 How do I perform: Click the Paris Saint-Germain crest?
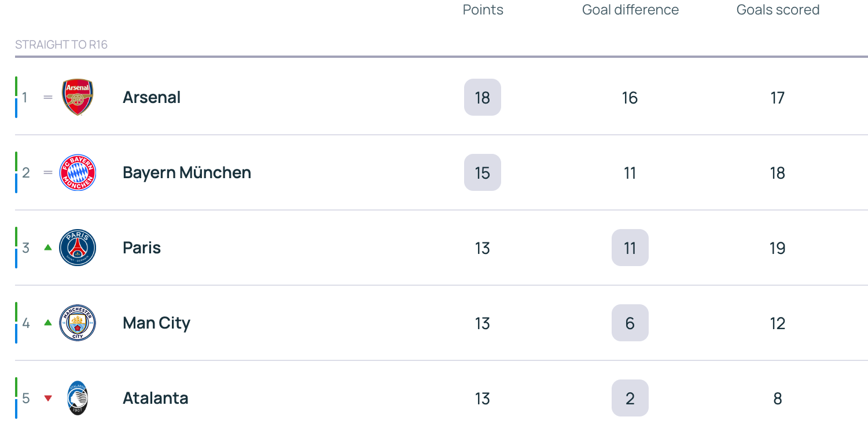78,248
